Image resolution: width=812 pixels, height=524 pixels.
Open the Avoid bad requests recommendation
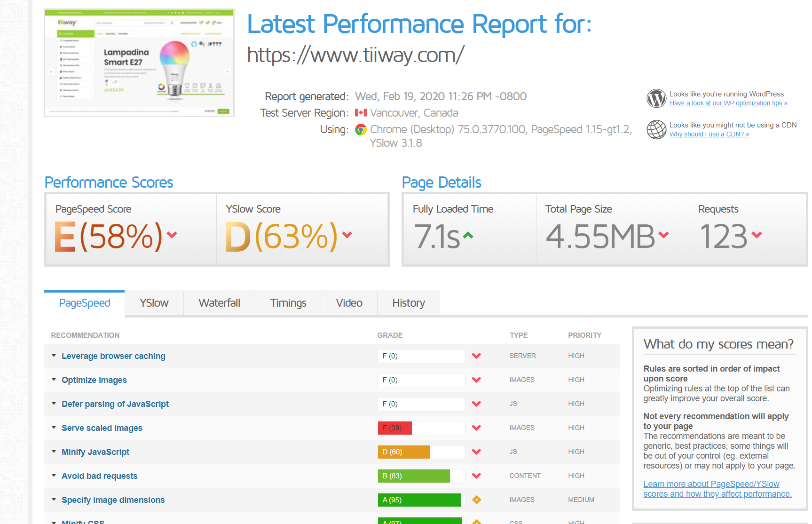tap(100, 476)
